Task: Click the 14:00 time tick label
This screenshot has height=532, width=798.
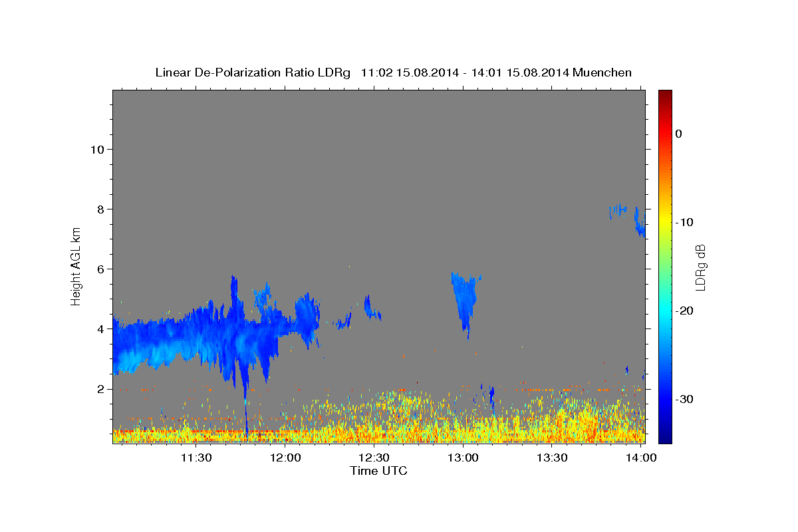Action: click(x=641, y=458)
